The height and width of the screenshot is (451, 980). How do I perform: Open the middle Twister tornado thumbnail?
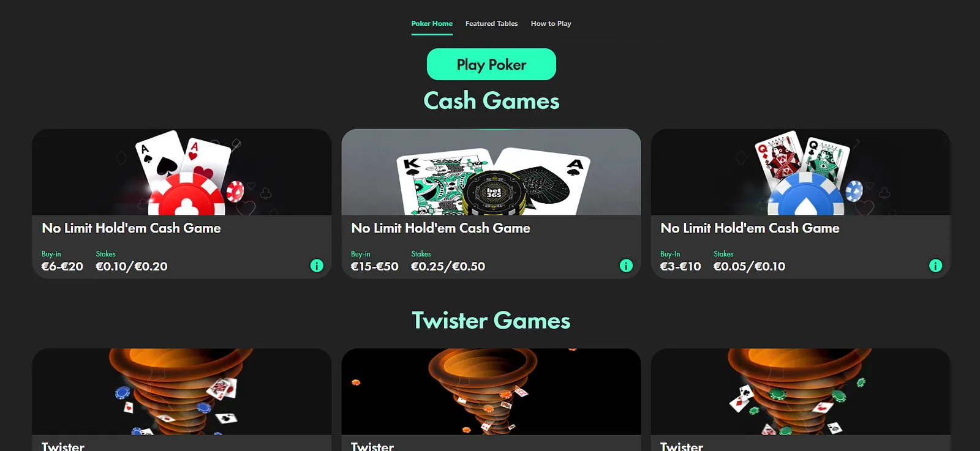pos(491,392)
